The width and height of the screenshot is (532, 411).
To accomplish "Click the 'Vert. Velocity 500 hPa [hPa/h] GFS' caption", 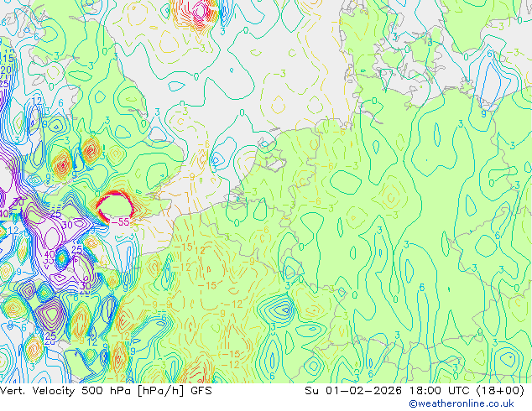I will pyautogui.click(x=106, y=391).
